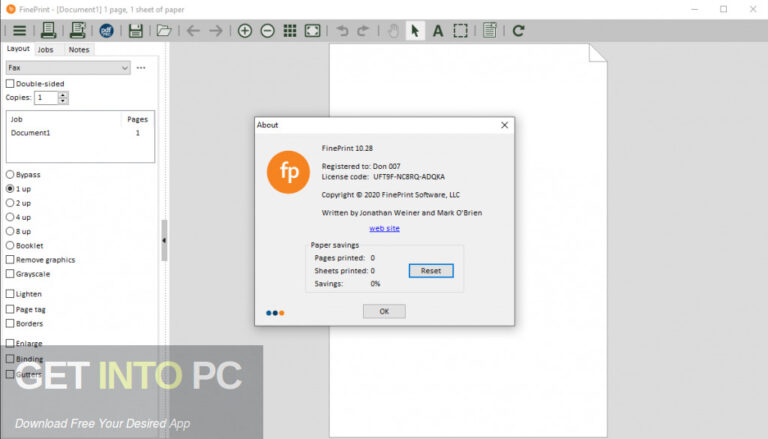Image resolution: width=768 pixels, height=439 pixels.
Task: Click the fit to window icon
Action: click(312, 31)
